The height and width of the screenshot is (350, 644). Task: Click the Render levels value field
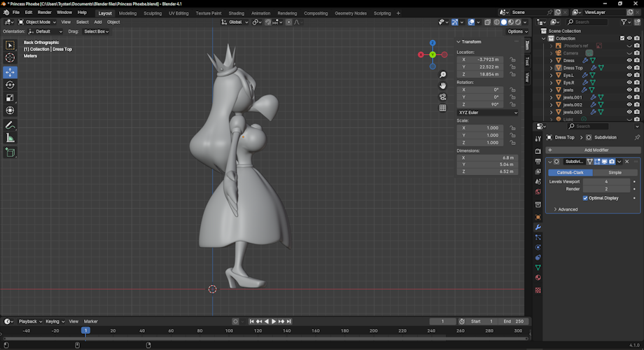coord(606,189)
